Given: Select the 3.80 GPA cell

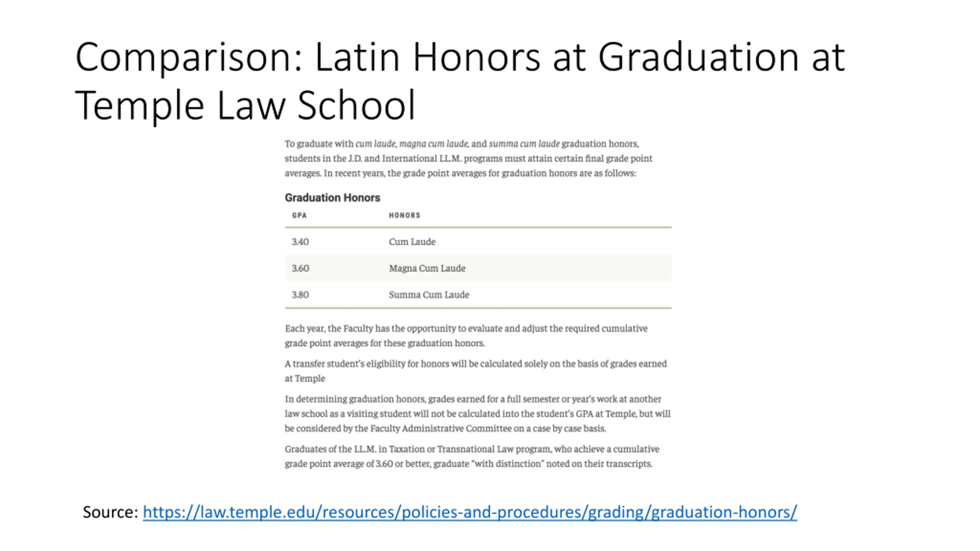Looking at the screenshot, I should [x=300, y=295].
